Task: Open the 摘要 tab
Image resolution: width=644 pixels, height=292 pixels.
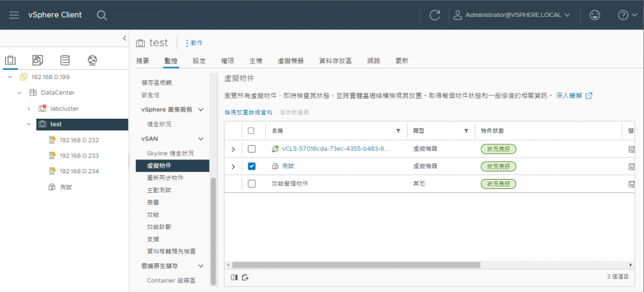Action: 143,61
